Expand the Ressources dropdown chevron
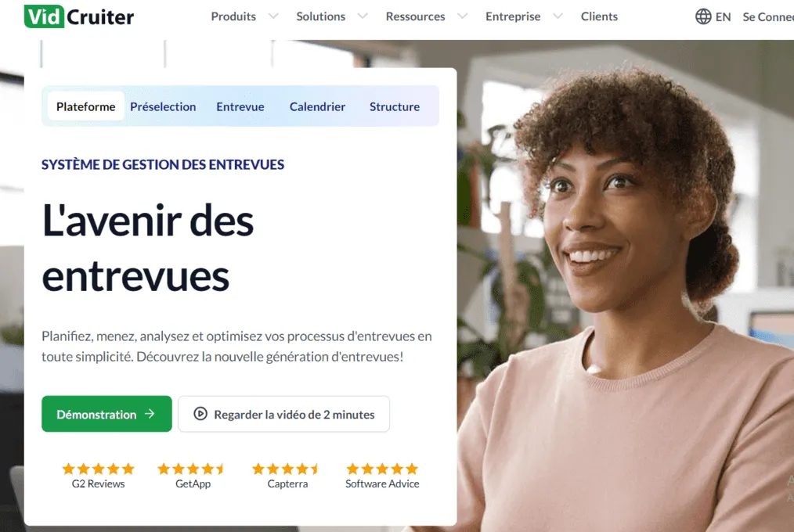The image size is (794, 532). tap(462, 16)
